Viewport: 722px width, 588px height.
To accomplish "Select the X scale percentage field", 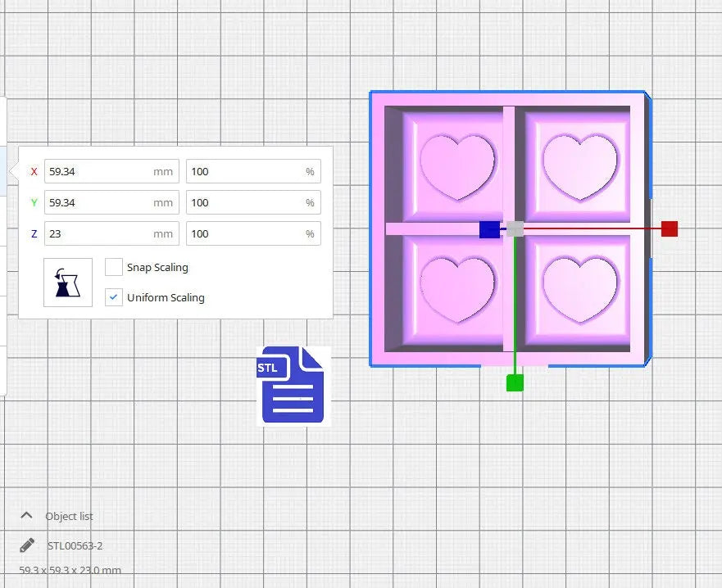I will 246,172.
